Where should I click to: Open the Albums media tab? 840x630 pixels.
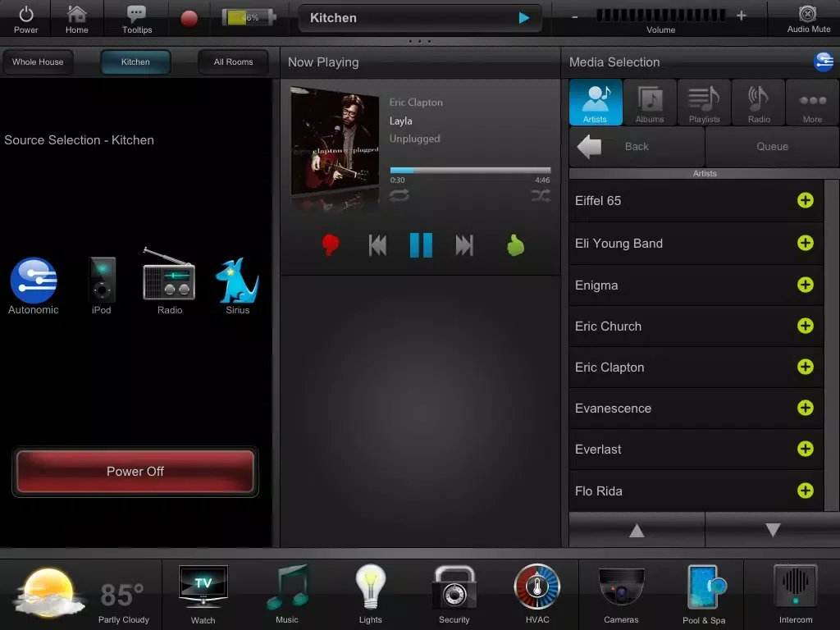click(650, 103)
